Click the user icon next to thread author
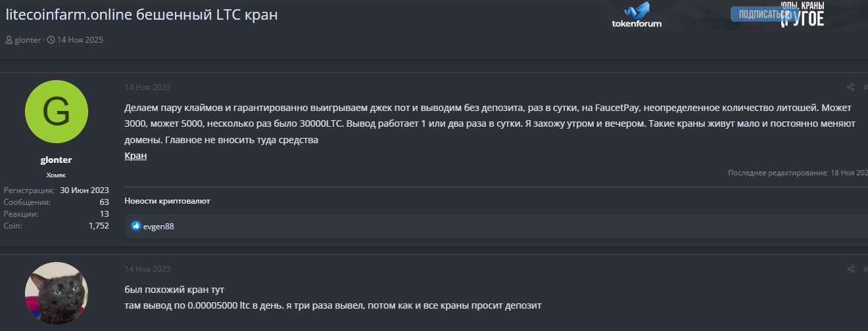 [9, 40]
